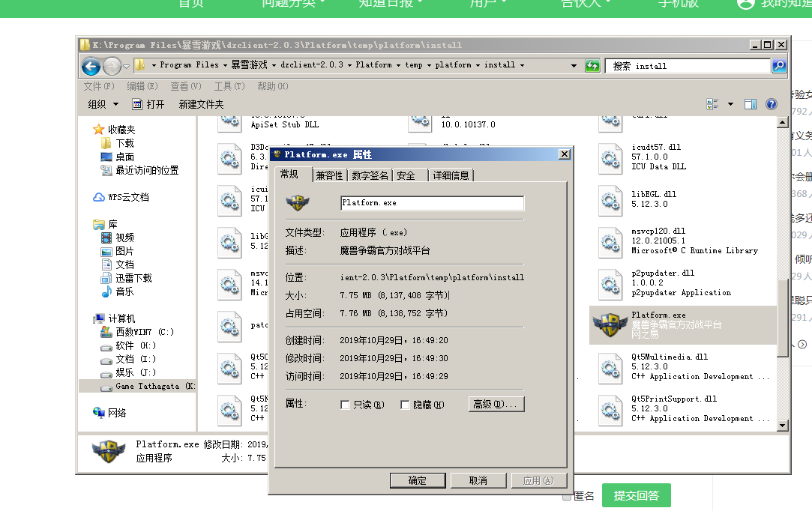Click the WPS云文档 cloud icon in sidebar
The image size is (812, 511).
(x=100, y=196)
